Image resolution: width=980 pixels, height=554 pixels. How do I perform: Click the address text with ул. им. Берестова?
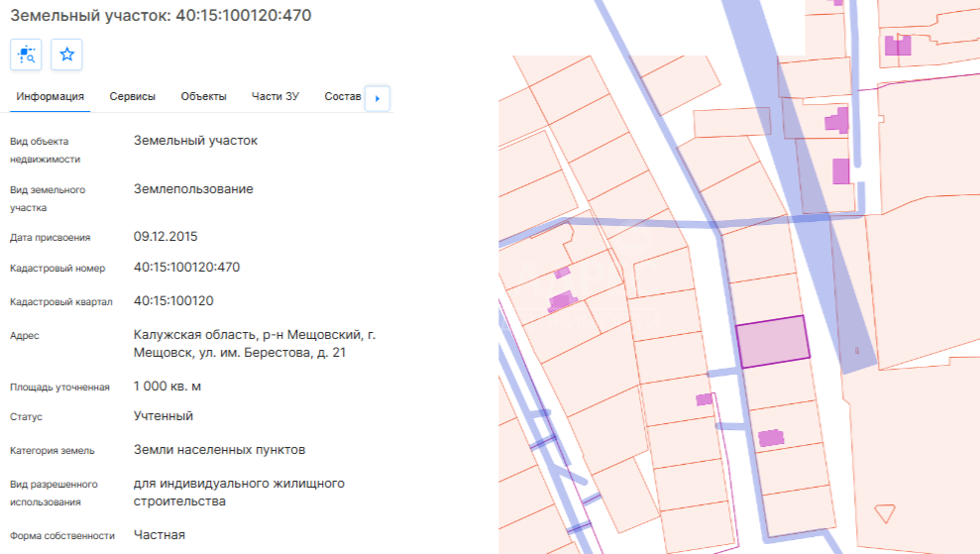coord(254,344)
